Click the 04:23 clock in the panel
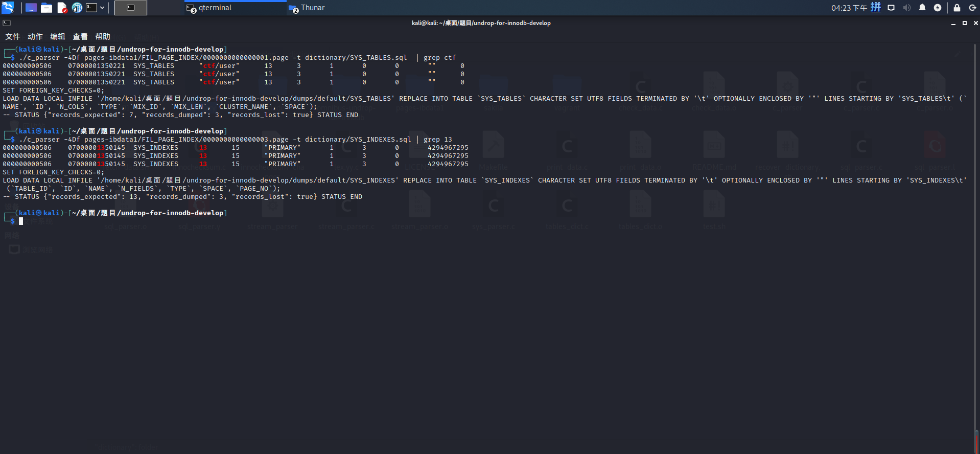The height and width of the screenshot is (454, 980). (849, 8)
